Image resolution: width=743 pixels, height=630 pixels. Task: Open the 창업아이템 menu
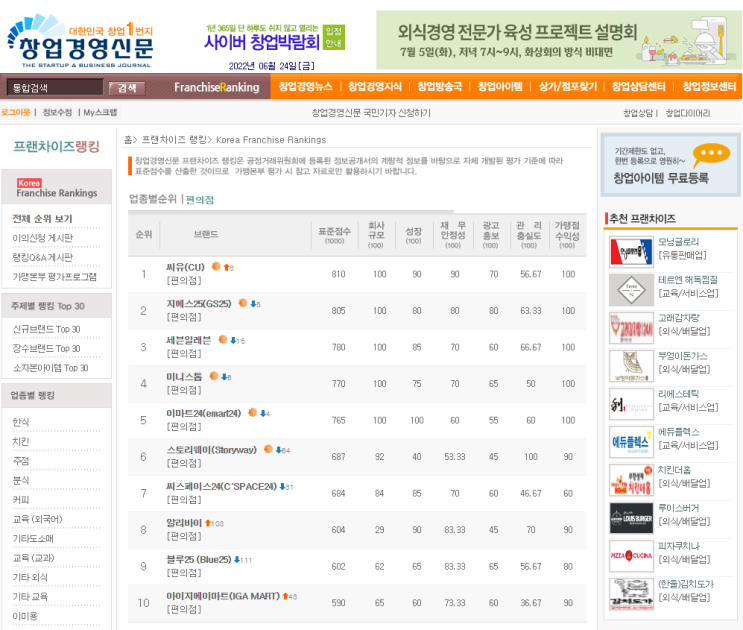500,86
